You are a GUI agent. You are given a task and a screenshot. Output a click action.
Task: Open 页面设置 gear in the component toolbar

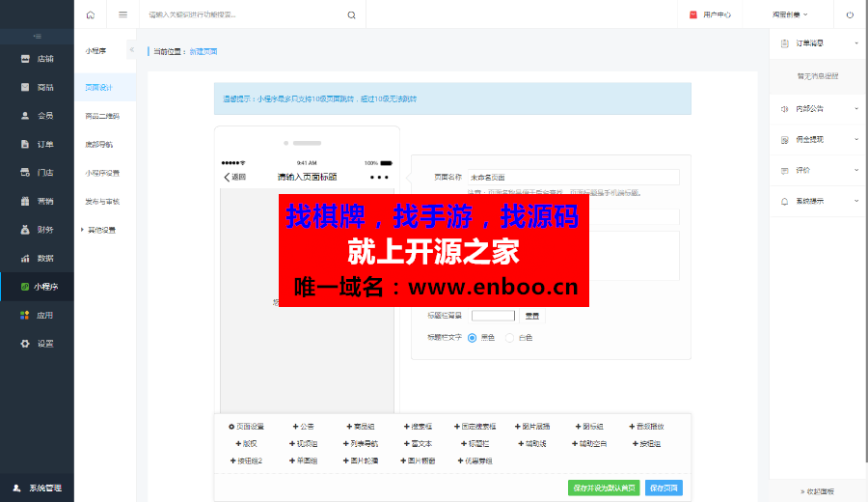tap(246, 427)
